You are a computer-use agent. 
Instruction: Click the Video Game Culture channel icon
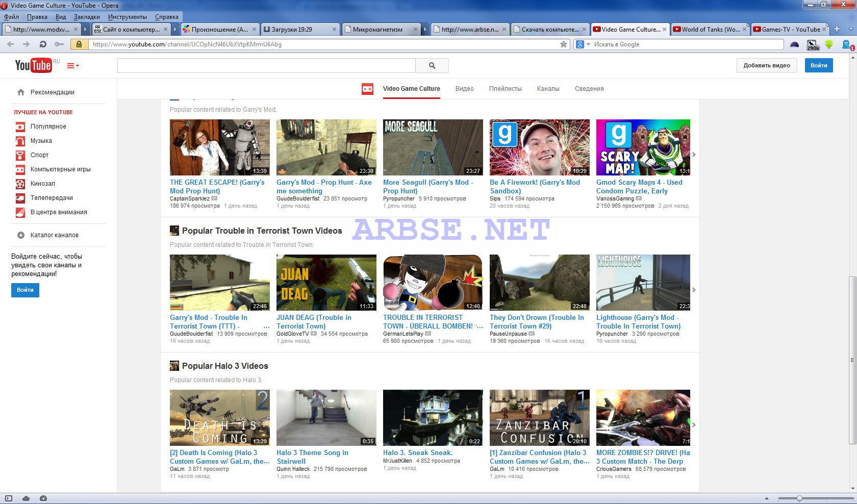pyautogui.click(x=367, y=89)
